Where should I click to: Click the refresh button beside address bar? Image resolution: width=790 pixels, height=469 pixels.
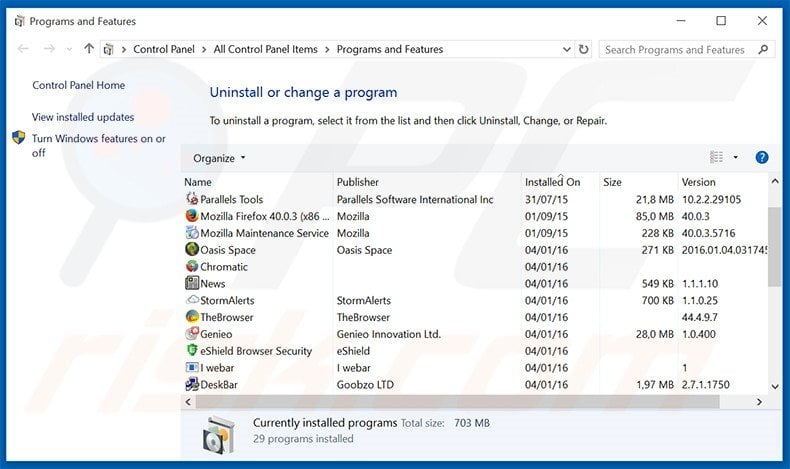point(583,49)
